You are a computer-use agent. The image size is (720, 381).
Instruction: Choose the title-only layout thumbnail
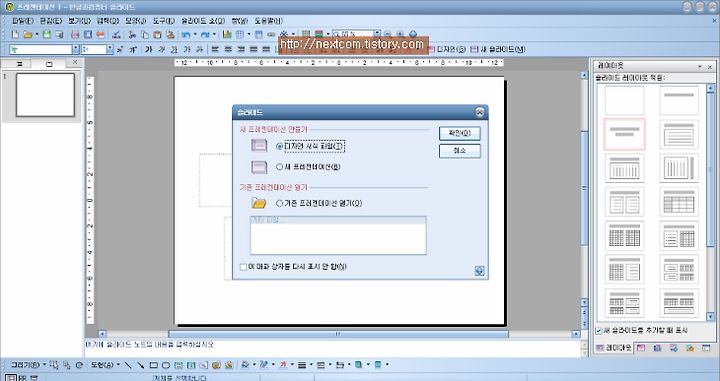click(x=679, y=100)
